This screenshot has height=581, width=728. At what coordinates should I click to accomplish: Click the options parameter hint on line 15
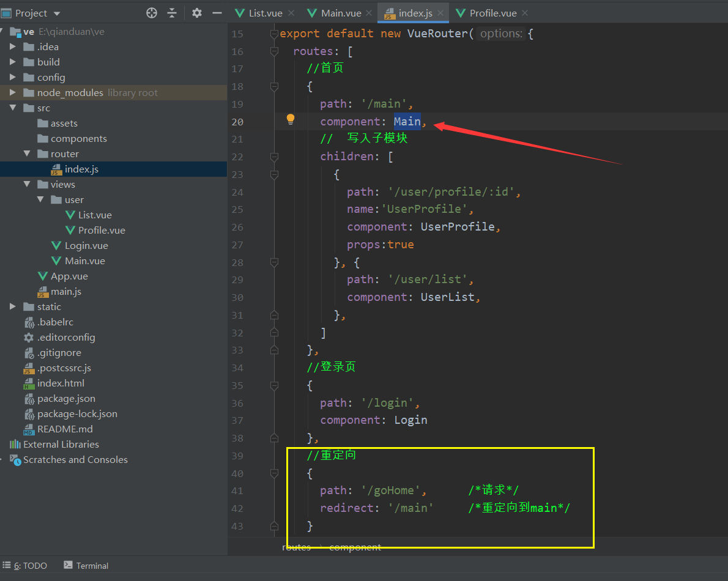click(500, 34)
